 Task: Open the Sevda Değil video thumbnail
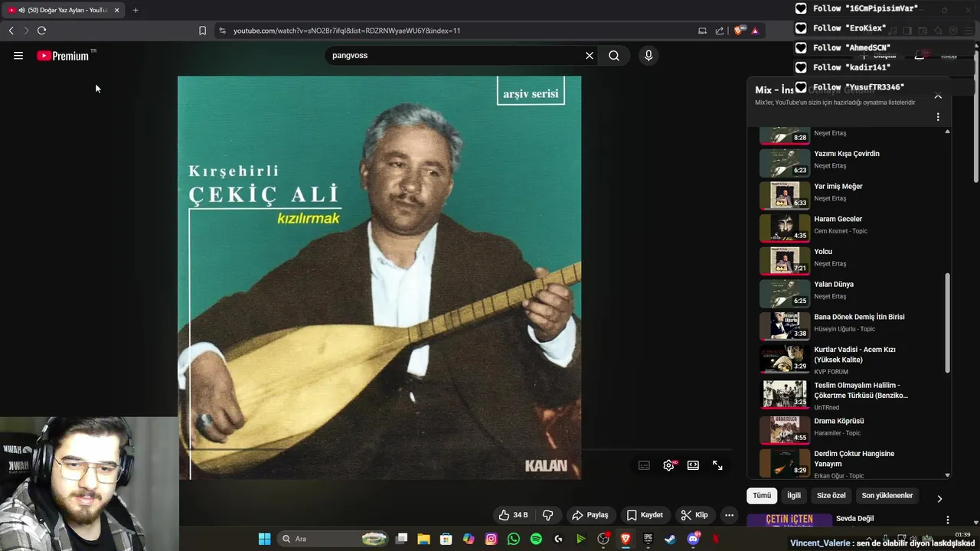click(x=789, y=521)
